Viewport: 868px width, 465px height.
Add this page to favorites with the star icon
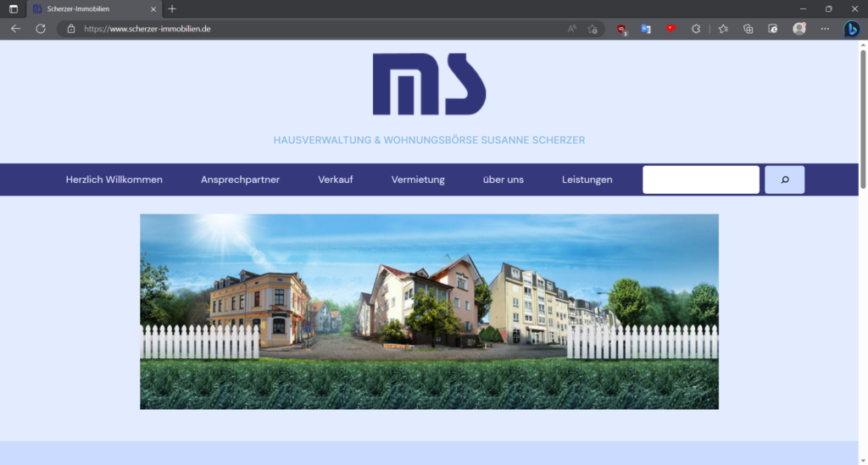[593, 29]
